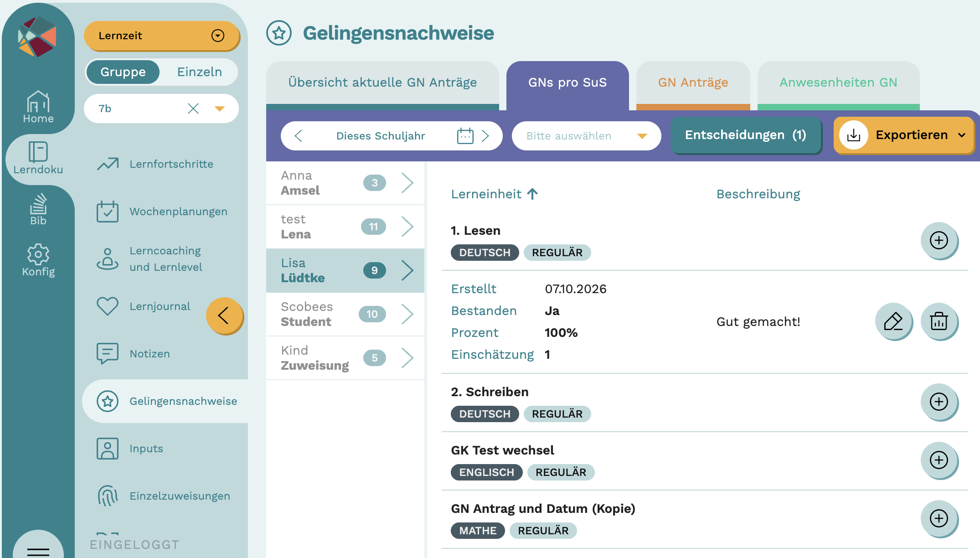Open Lerncoaching und Lernlevel
This screenshot has height=558, width=980.
pyautogui.click(x=149, y=259)
